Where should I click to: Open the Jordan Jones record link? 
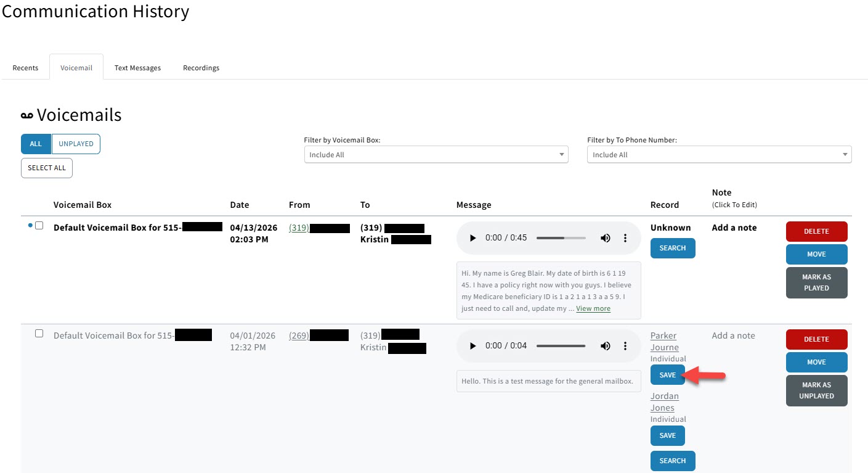click(664, 402)
